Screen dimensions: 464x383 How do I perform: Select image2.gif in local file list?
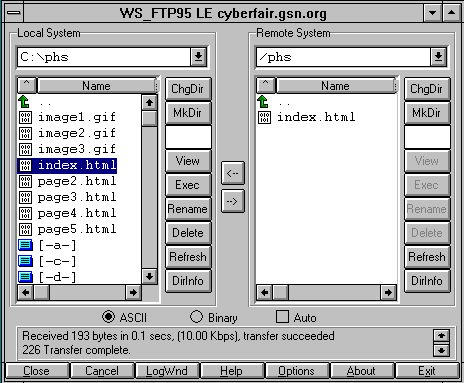point(77,133)
